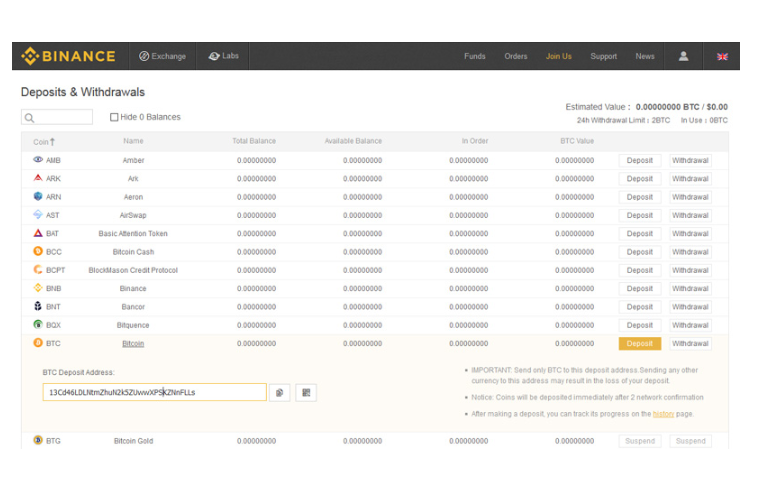
Task: Click the Binance logo
Action: pyautogui.click(x=68, y=56)
